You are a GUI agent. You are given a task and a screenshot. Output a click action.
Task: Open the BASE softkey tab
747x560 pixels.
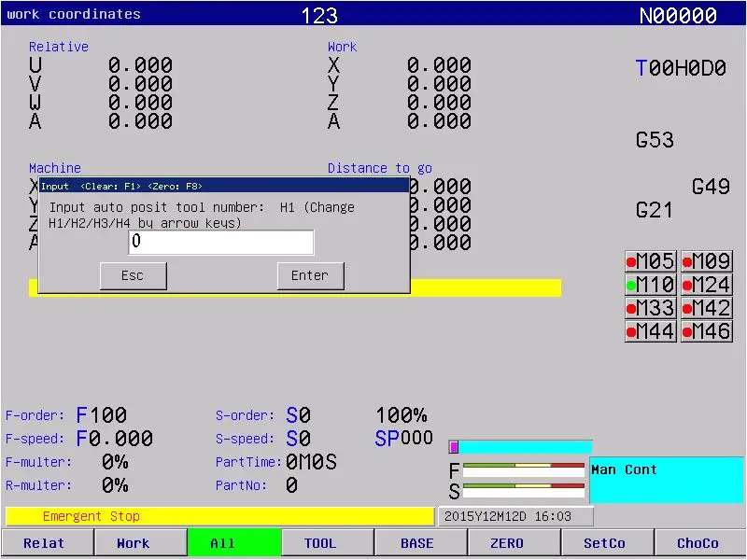click(421, 543)
